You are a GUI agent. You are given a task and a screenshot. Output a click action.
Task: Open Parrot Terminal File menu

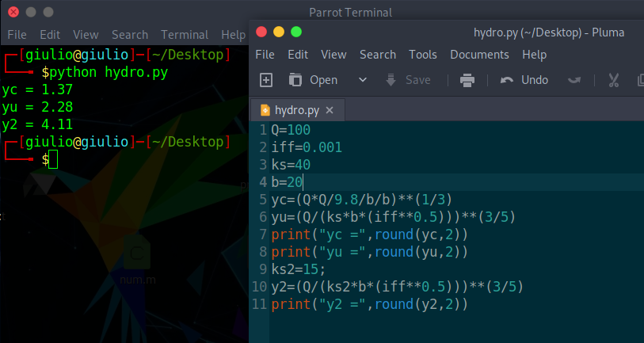[x=17, y=35]
